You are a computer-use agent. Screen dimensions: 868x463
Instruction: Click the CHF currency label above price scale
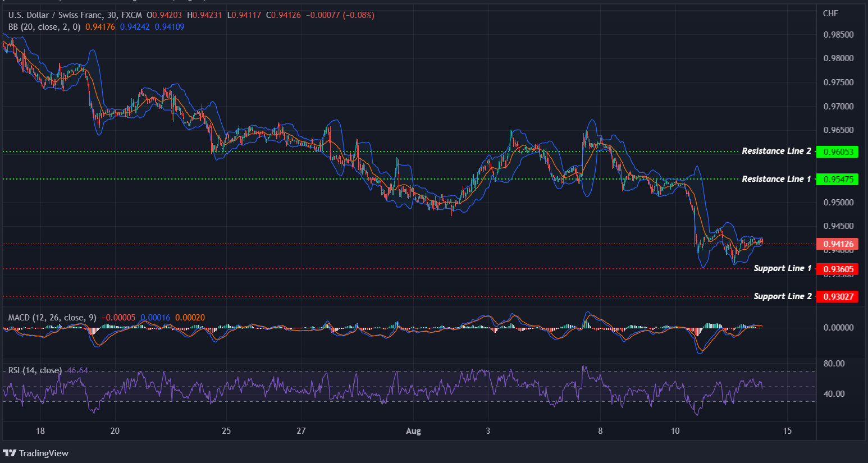pos(831,13)
